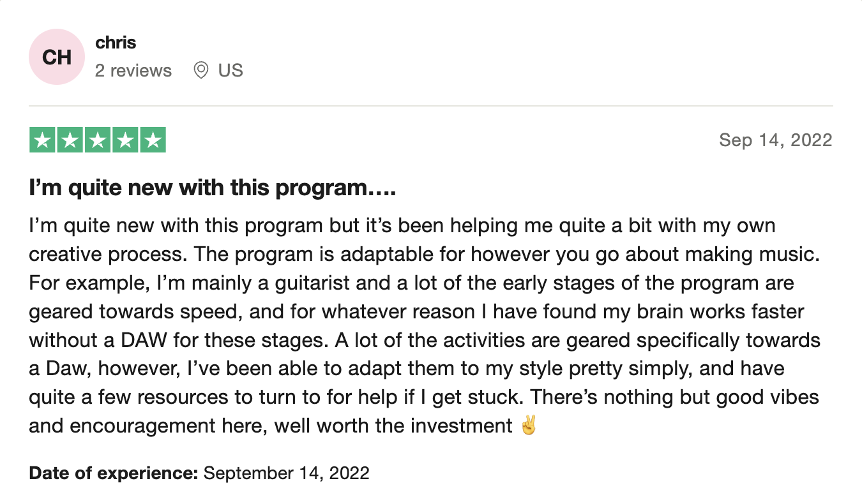Viewport: 862px width, 504px height.
Task: Click the Sep 14, 2022 review date
Action: [775, 140]
